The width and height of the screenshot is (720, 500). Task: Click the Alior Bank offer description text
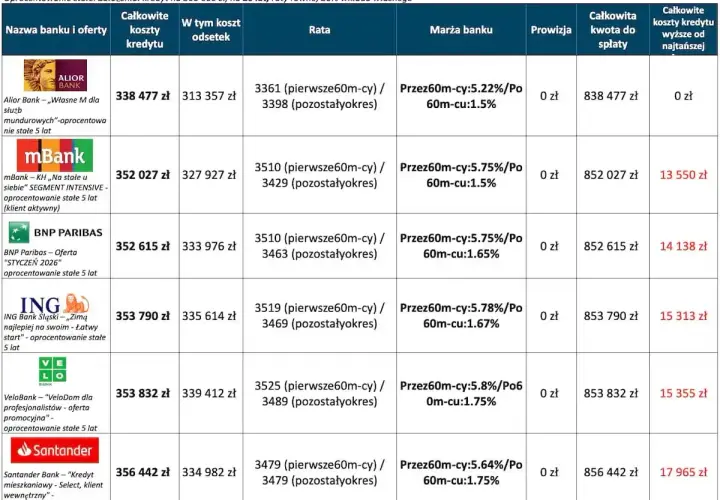[x=55, y=115]
